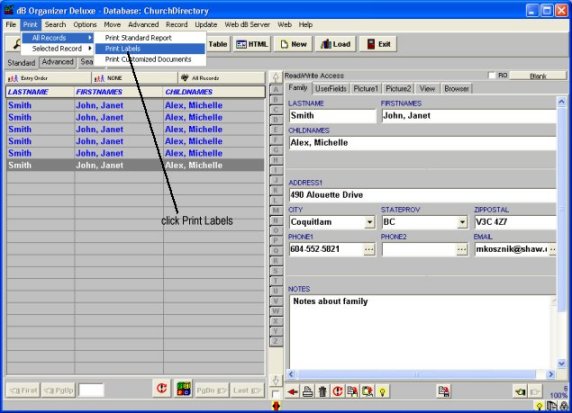Click letter M in the alphabet index

tap(276, 210)
